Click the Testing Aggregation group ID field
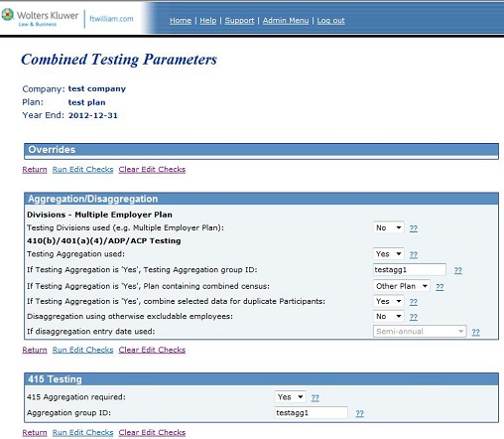Viewport: 504px width, 439px height. 410,270
